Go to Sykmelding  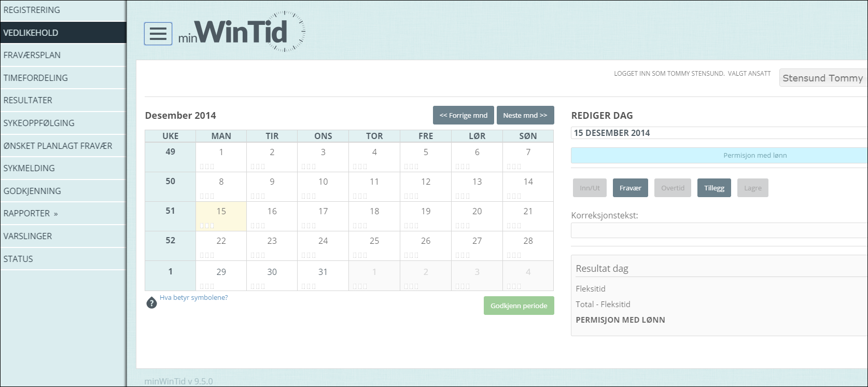click(63, 168)
